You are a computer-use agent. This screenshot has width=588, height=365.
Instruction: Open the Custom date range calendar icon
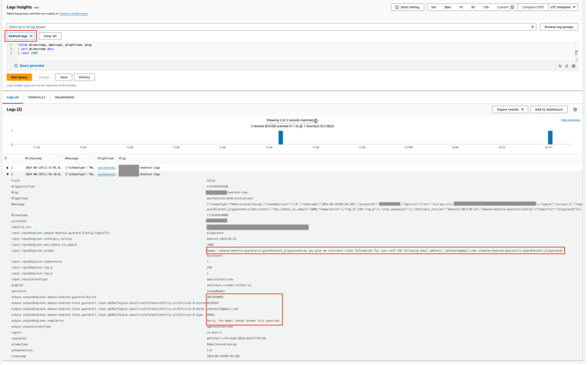click(512, 7)
